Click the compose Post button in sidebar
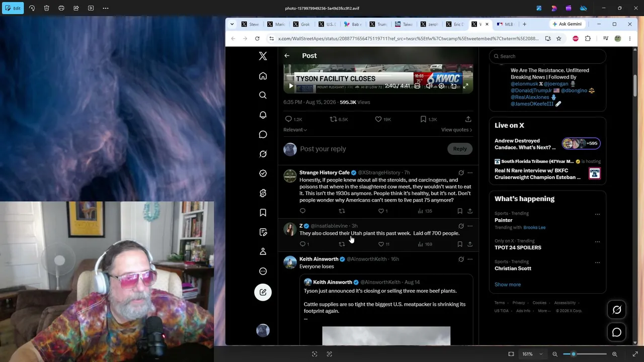Viewport: 644px width, 362px height. pyautogui.click(x=263, y=292)
